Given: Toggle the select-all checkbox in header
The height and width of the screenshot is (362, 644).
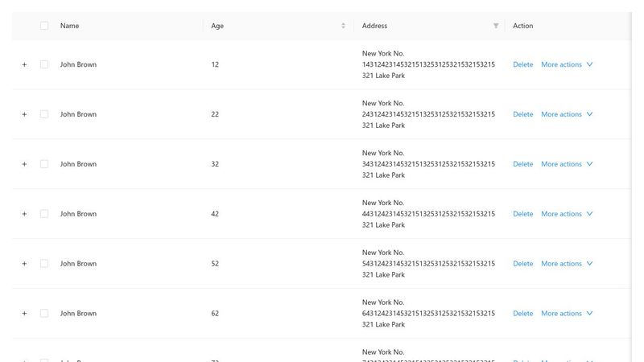Looking at the screenshot, I should tap(44, 26).
